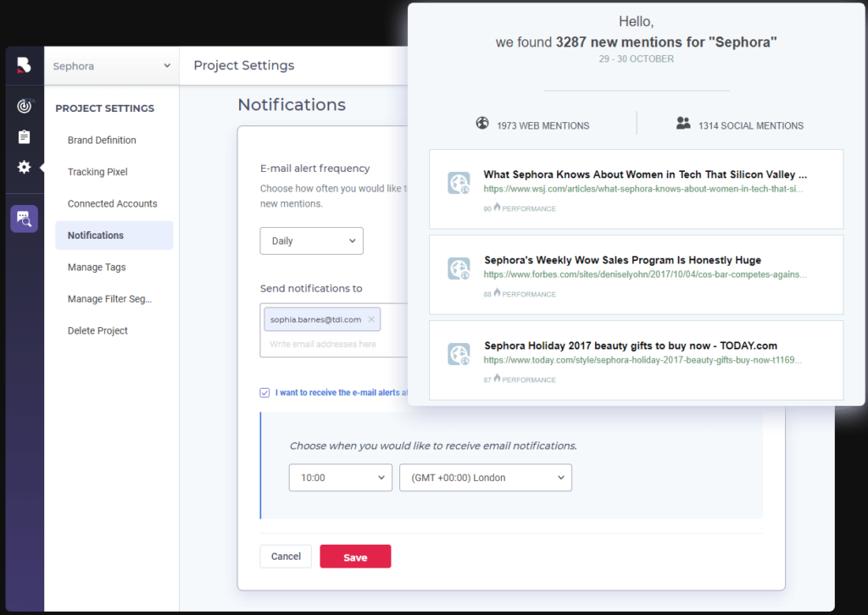
Task: Open the 10:00 time dropdown
Action: [341, 478]
